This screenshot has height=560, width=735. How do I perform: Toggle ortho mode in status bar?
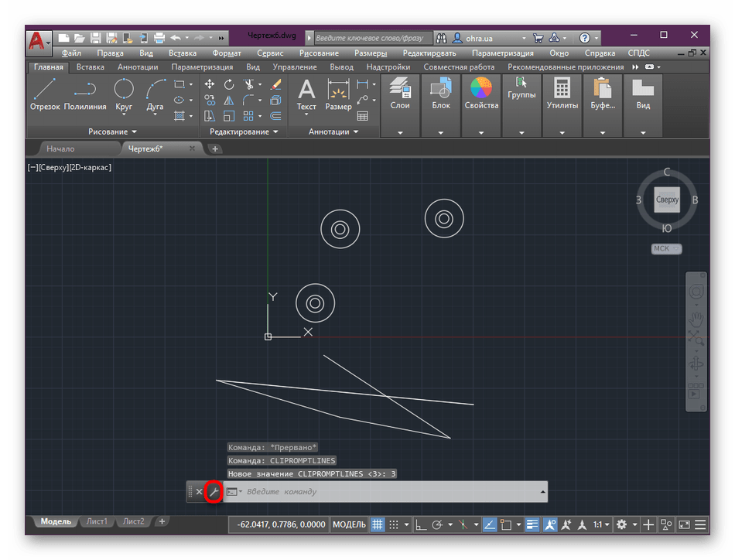coord(422,525)
